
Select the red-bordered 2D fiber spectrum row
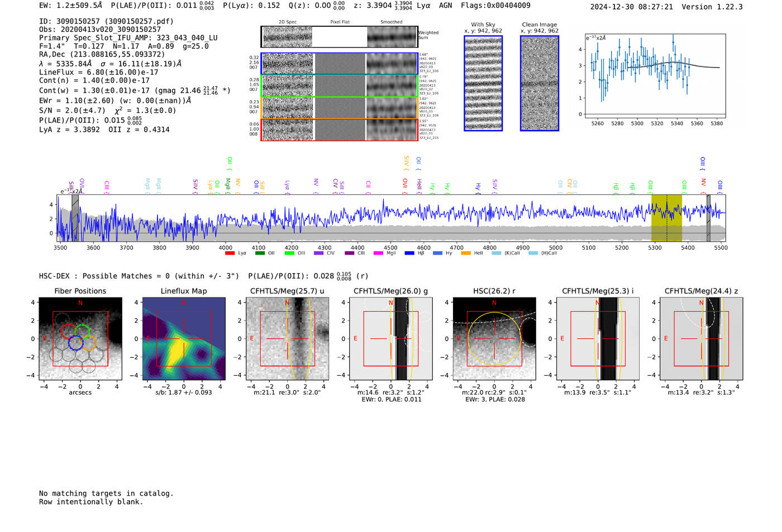339,130
